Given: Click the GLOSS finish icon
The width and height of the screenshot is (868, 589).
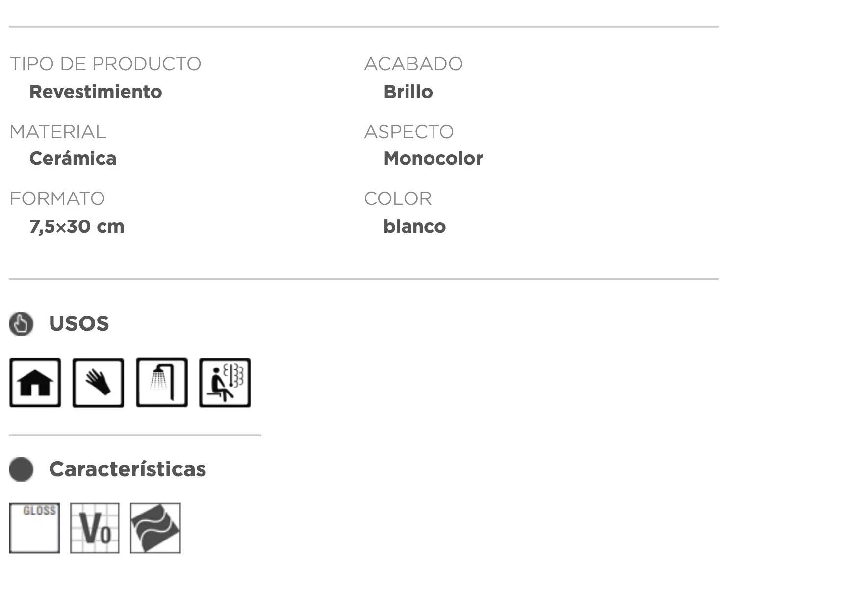Looking at the screenshot, I should pos(34,528).
